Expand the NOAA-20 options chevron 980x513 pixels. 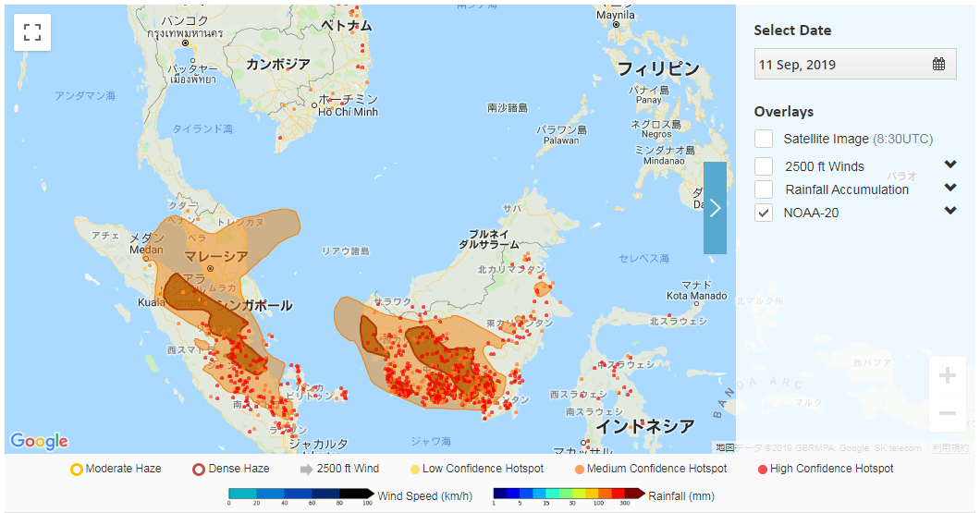950,211
